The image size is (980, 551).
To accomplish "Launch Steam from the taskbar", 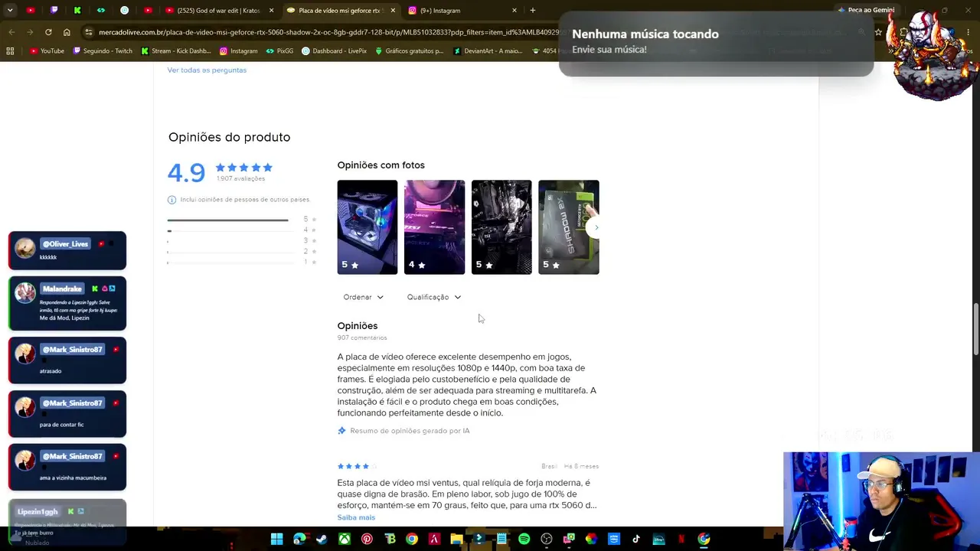I will pos(322,539).
